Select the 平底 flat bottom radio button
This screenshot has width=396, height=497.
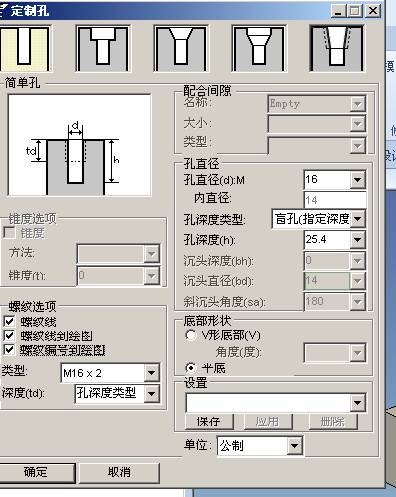pos(191,368)
